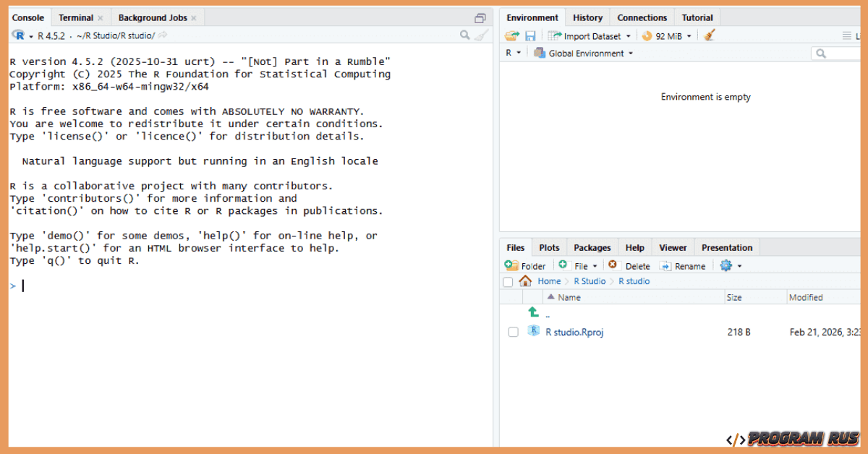Open the 92 MiB memory usage dropdown
The width and height of the screenshot is (868, 454).
(x=667, y=36)
